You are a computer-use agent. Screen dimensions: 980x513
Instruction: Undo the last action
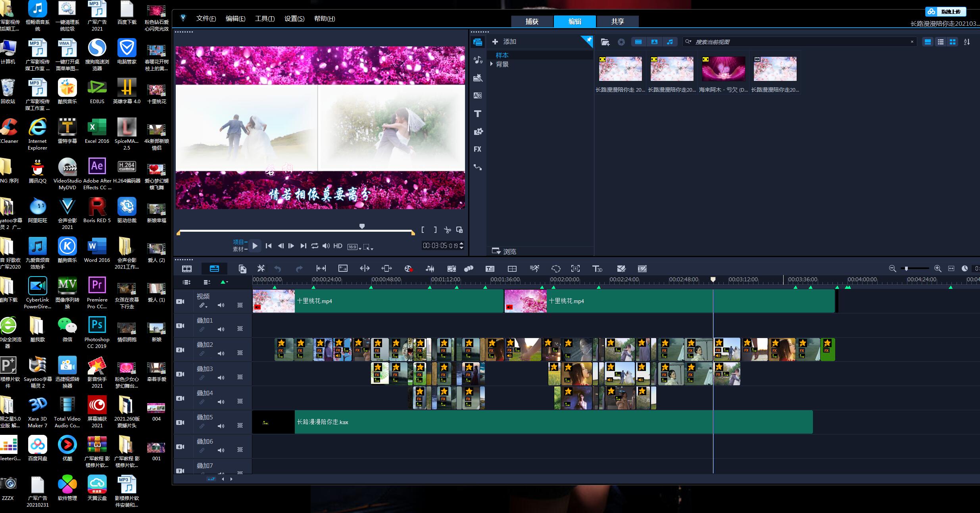(278, 269)
